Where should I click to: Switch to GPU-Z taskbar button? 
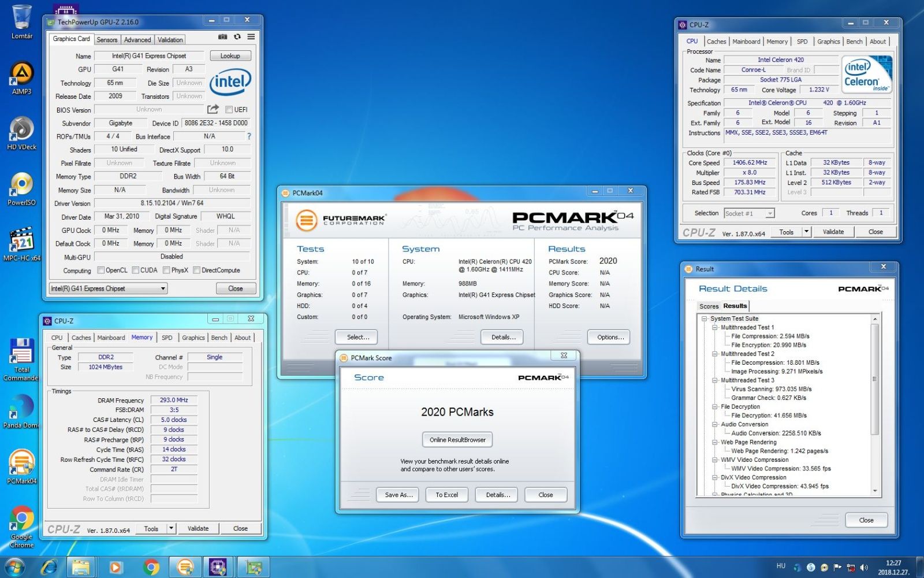coord(253,568)
